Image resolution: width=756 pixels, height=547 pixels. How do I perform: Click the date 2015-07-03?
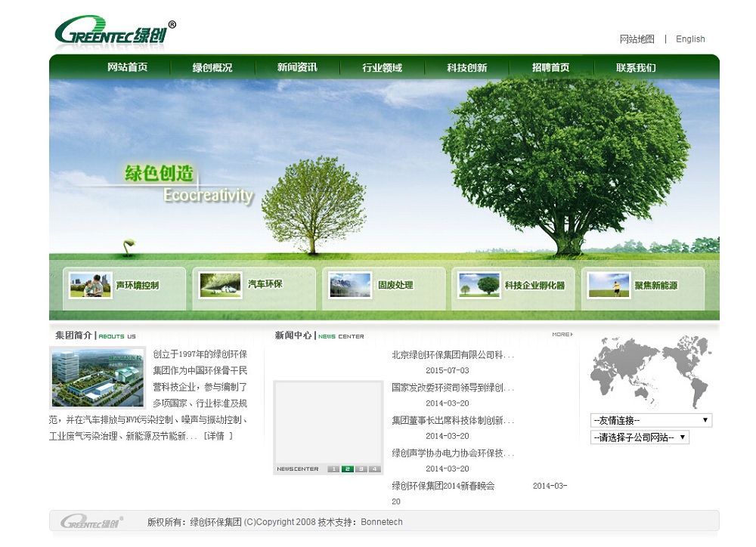pyautogui.click(x=447, y=370)
